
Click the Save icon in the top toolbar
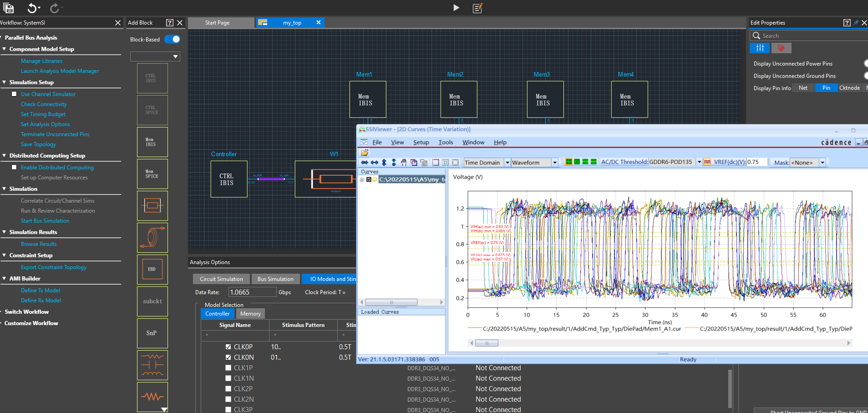click(8, 8)
